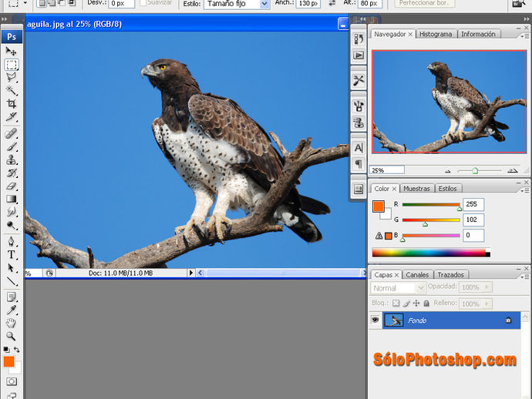Click the Perfeccionar bor. button
Image resolution: width=532 pixels, height=399 pixels.
tap(423, 3)
